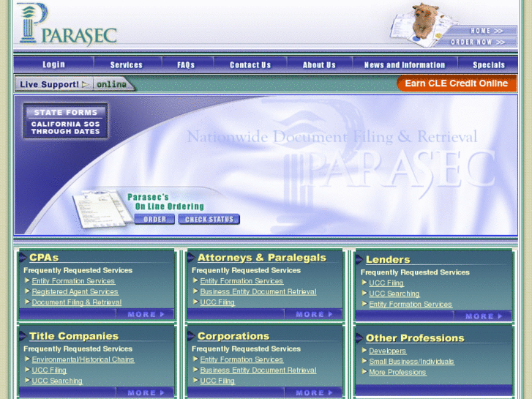This screenshot has height=399, width=532.
Task: Open Entity Formation Services under Corporations
Action: (x=241, y=359)
